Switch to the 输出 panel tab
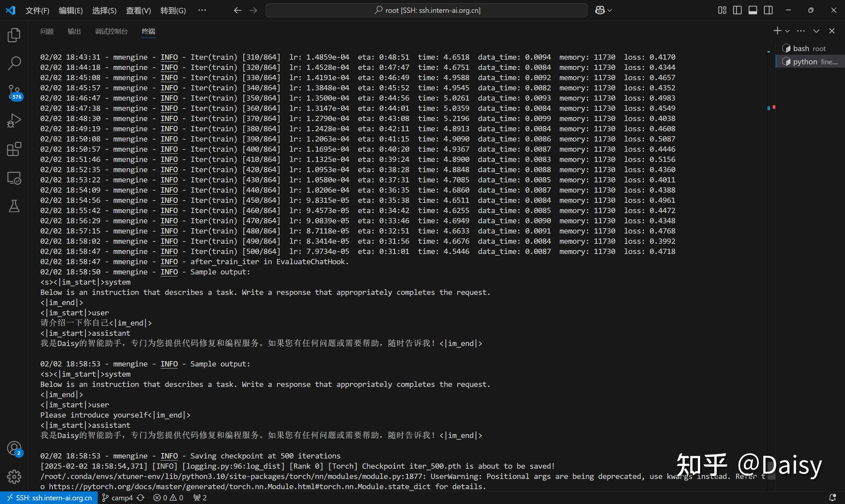 [74, 31]
